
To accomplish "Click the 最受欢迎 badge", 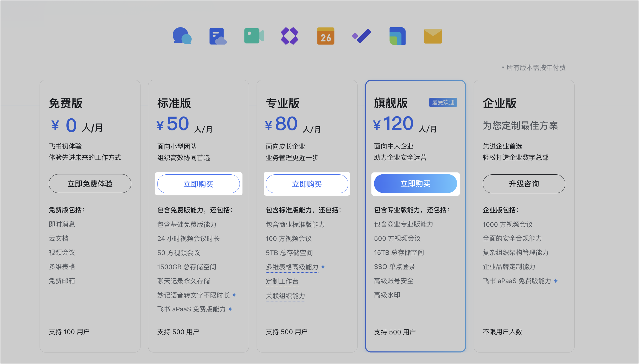I will [443, 102].
